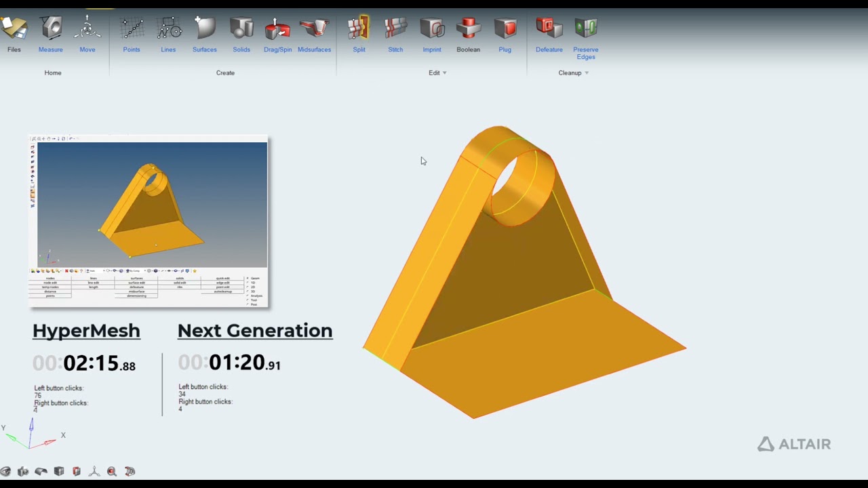Image resolution: width=868 pixels, height=488 pixels.
Task: Click the gray cube view icon
Action: coord(59,471)
